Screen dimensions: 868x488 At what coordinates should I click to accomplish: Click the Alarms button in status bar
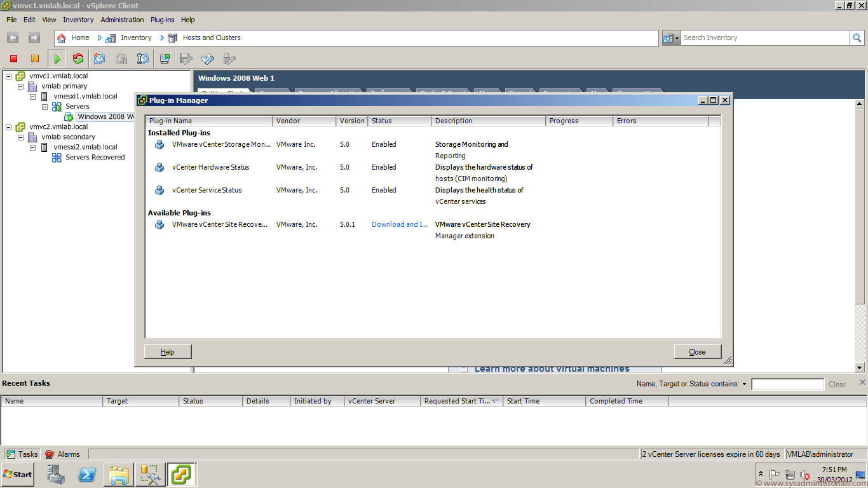pos(62,454)
